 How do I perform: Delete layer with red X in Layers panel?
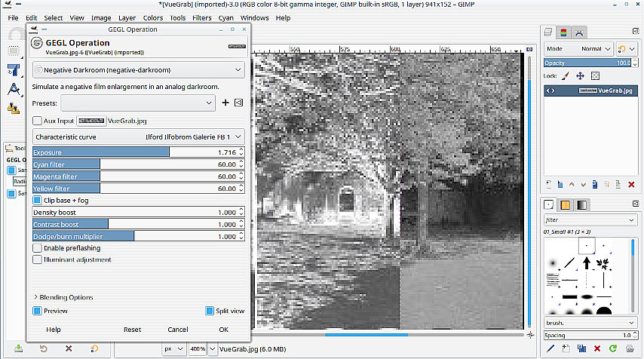pyautogui.click(x=630, y=184)
